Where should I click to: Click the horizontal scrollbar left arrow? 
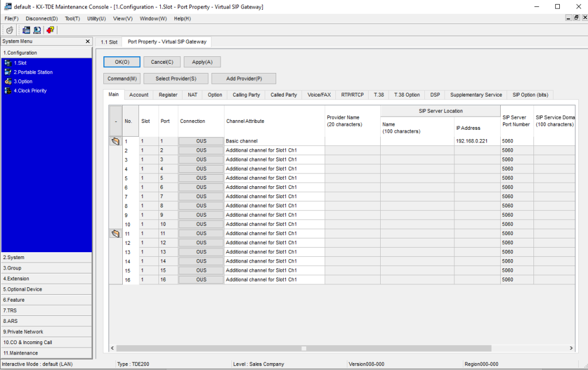112,348
